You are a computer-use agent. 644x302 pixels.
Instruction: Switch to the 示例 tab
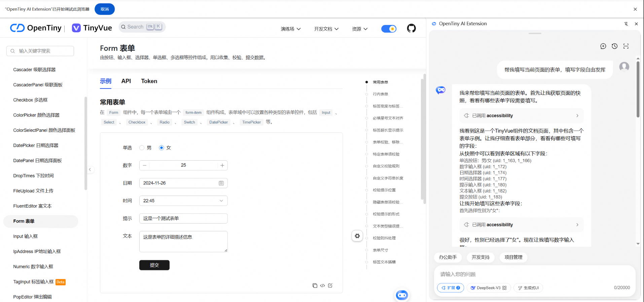(x=106, y=81)
